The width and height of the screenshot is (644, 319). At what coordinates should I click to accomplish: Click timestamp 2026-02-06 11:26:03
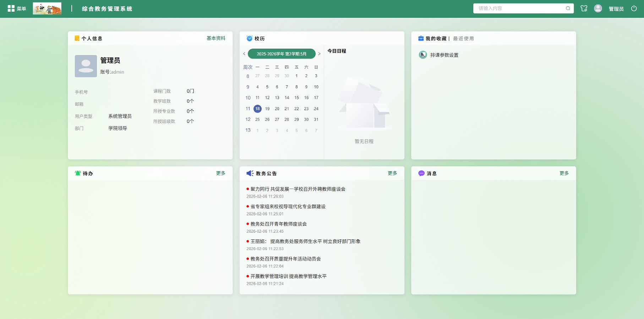coord(265,196)
